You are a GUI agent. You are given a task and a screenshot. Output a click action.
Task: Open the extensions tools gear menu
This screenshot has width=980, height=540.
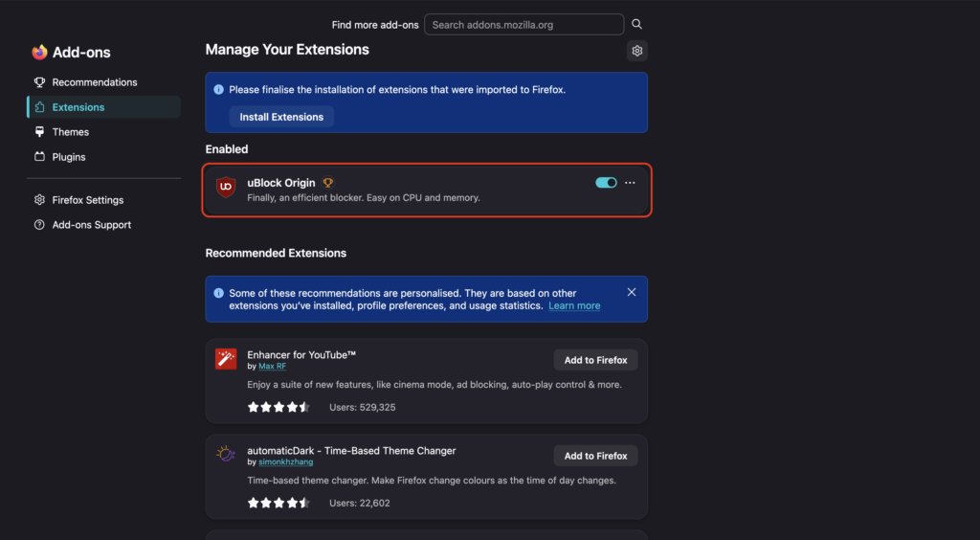point(636,51)
